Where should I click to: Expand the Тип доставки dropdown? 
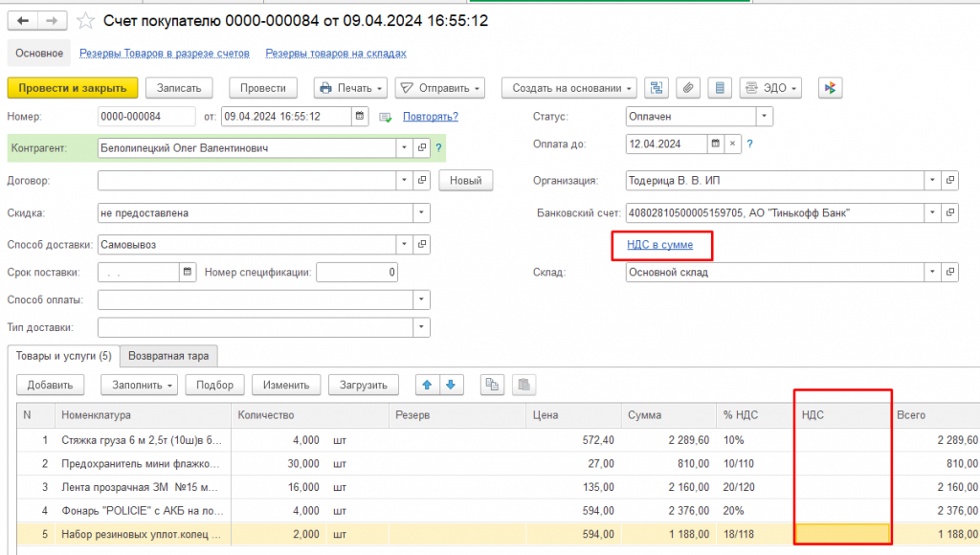point(421,327)
